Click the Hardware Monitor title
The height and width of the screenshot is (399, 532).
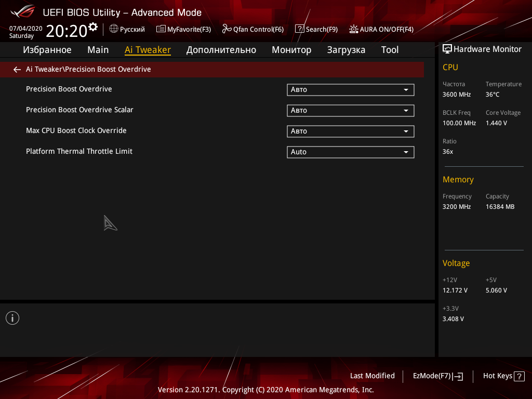coord(487,49)
